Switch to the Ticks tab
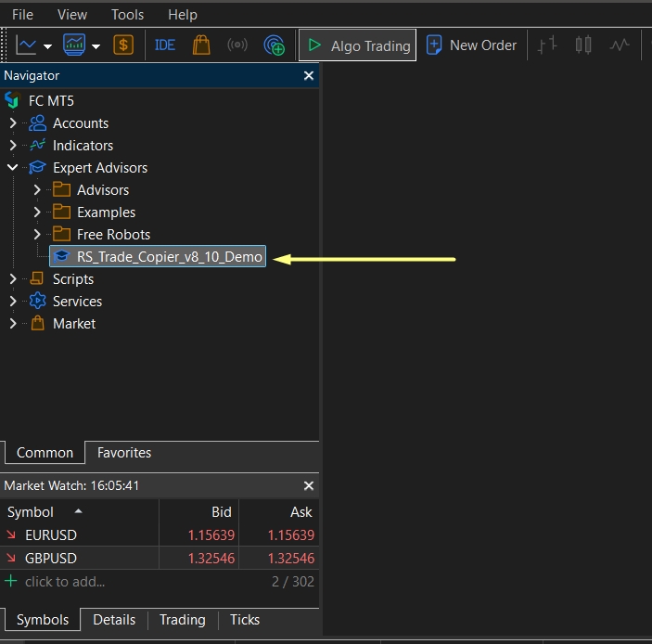 pos(245,620)
